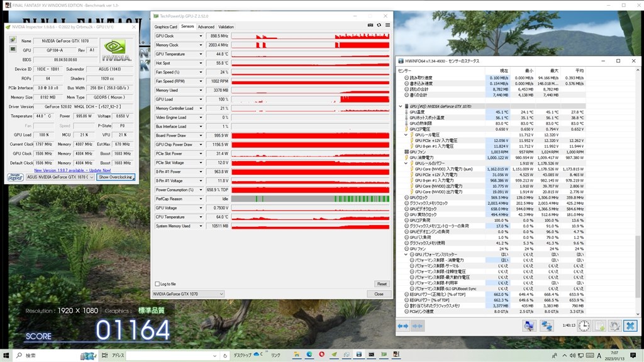
Task: Open the GPU Clock sensor dropdown arrow
Action: [x=201, y=36]
